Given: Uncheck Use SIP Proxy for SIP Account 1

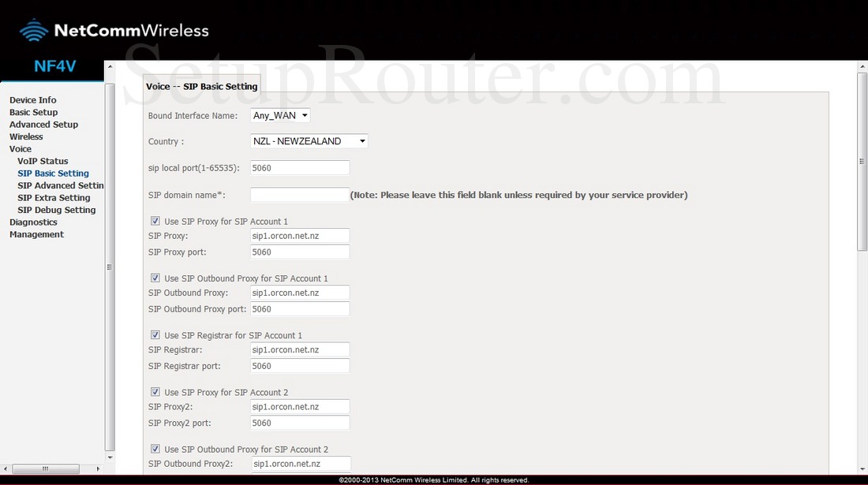Looking at the screenshot, I should click(x=155, y=222).
